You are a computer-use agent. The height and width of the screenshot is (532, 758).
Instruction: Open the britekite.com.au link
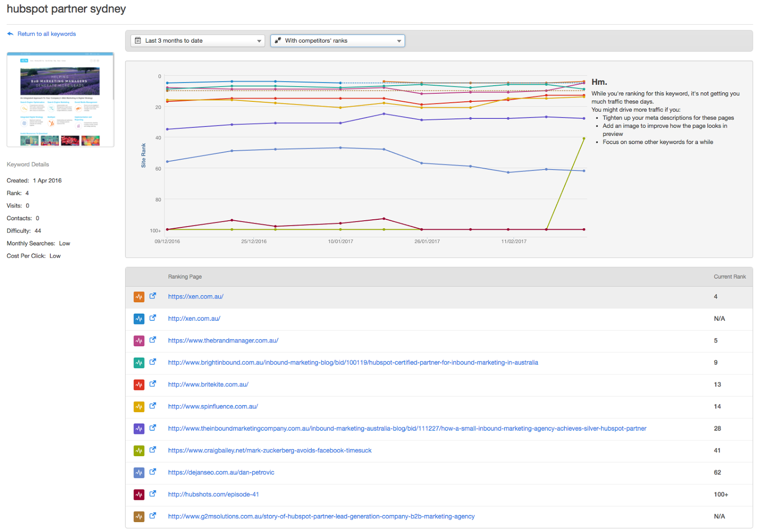pos(208,385)
